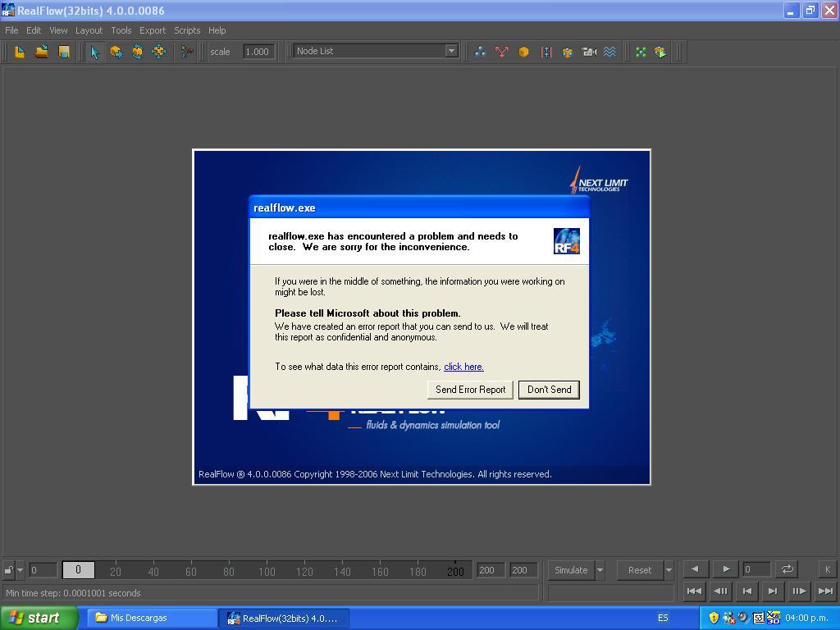This screenshot has height=630, width=840.
Task: Open the Simulate options dropdown arrow
Action: click(600, 570)
